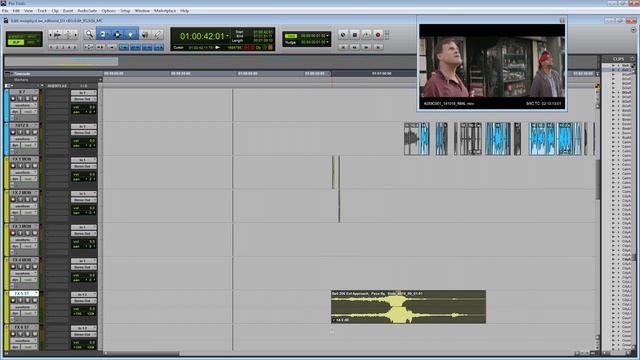Screen dimensions: 640x360
Task: Click the Go to End button
Action: click(x=378, y=47)
